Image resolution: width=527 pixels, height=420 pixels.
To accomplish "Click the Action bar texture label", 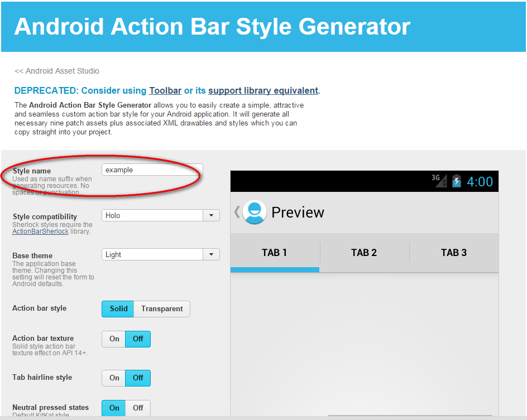I will tap(43, 338).
